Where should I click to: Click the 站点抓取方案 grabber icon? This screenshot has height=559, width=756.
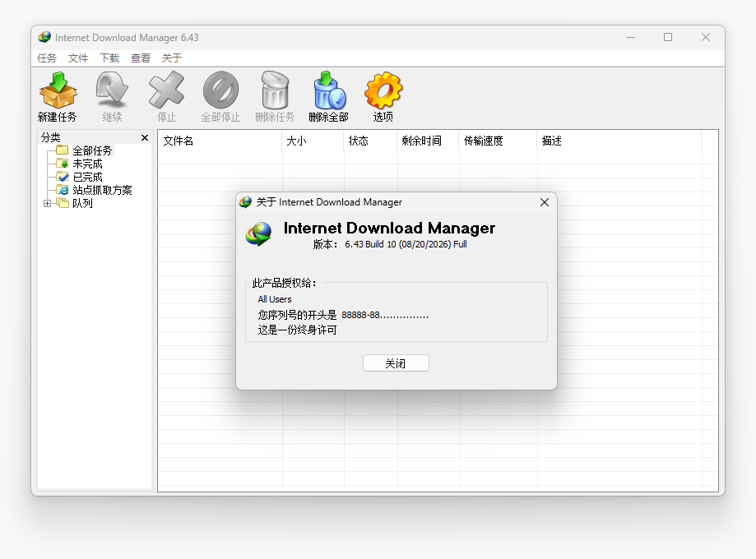[63, 189]
